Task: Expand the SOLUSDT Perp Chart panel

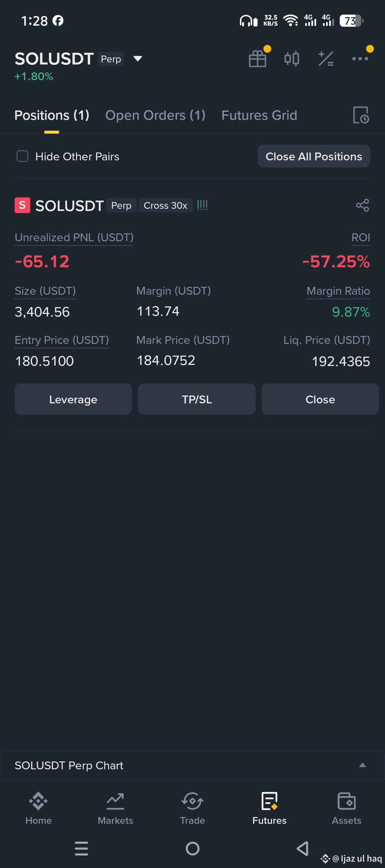Action: [363, 765]
